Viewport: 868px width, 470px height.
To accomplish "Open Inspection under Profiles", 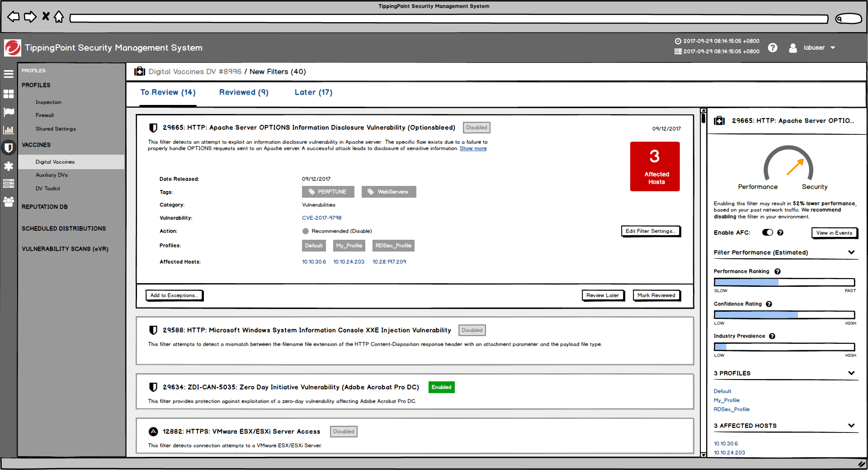I will [48, 102].
